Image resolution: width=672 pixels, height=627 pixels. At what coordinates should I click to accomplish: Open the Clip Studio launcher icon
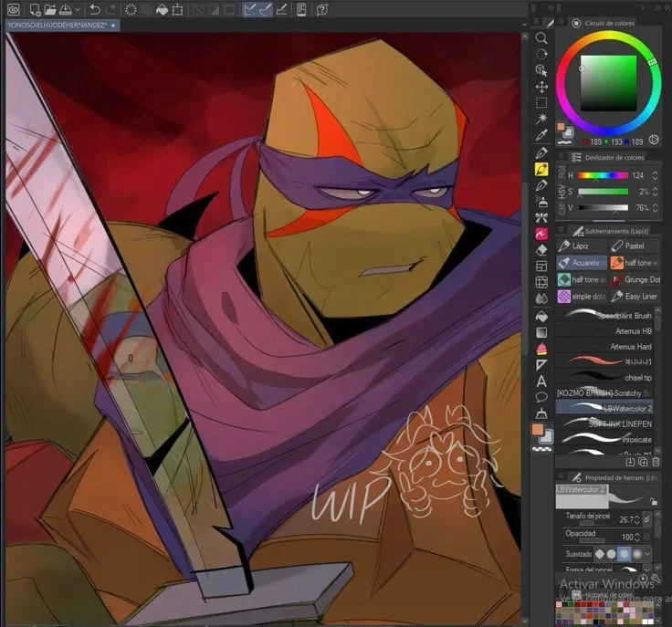[14, 9]
